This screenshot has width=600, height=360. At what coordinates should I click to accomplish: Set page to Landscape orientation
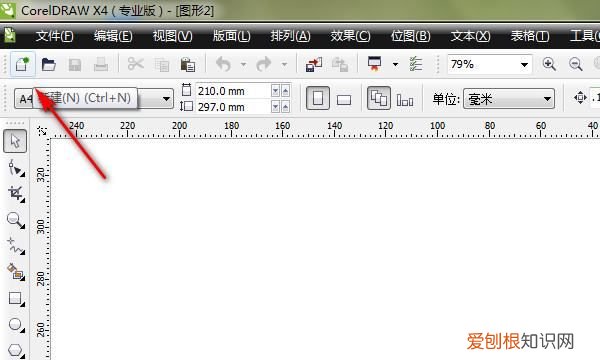coord(344,100)
